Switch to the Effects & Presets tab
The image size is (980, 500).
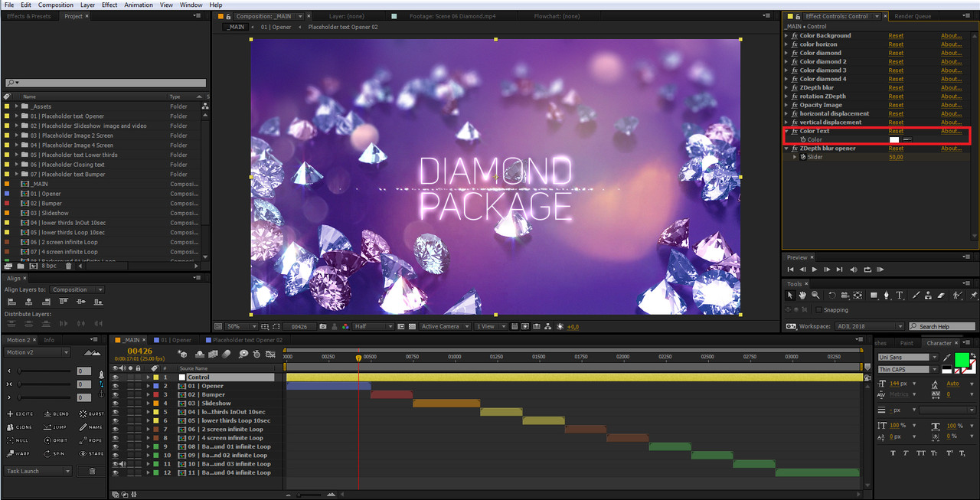coord(29,16)
